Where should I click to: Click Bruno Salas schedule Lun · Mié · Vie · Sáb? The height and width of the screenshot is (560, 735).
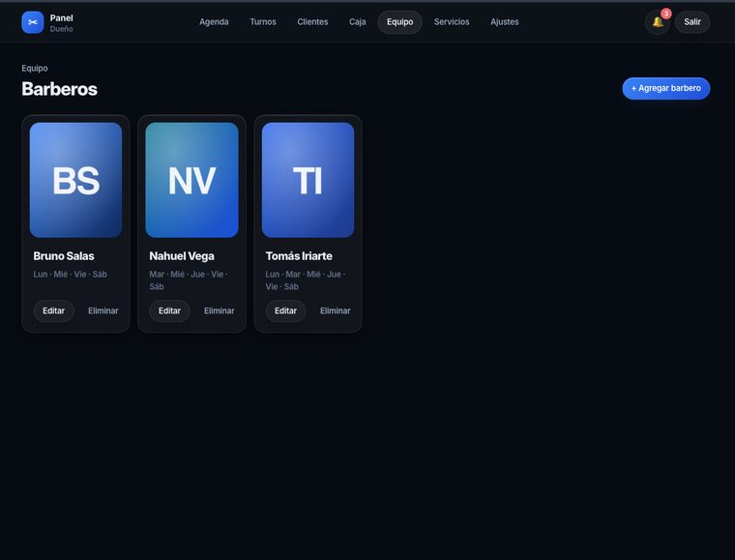point(71,274)
